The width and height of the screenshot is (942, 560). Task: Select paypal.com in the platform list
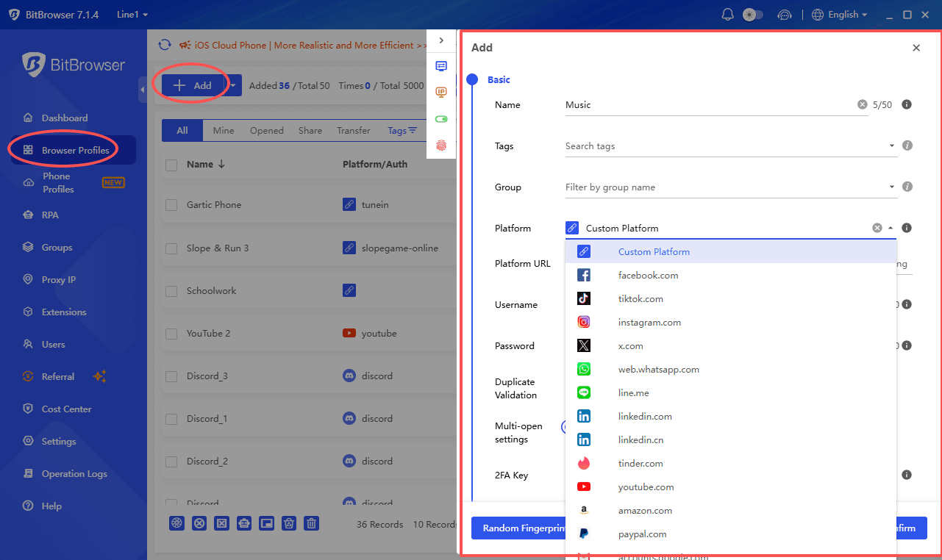point(731,534)
